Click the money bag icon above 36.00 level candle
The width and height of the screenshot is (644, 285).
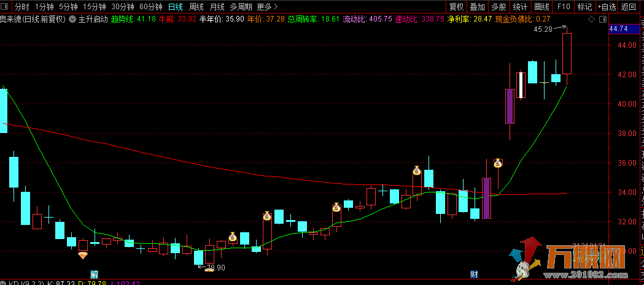(x=498, y=163)
